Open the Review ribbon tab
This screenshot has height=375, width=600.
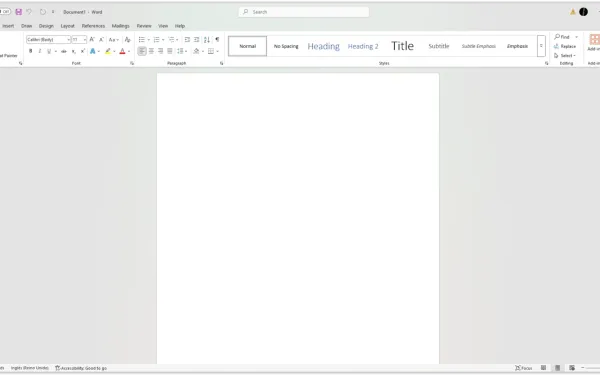click(144, 26)
